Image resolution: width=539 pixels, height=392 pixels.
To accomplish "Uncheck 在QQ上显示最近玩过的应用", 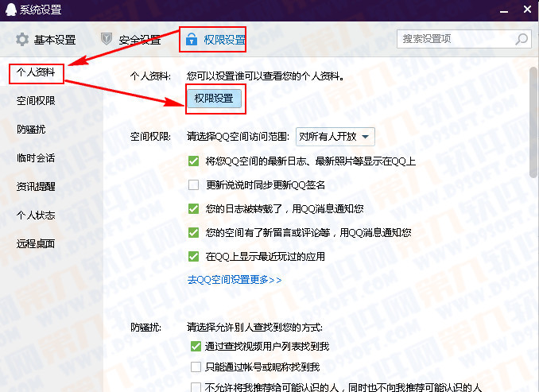I will pos(193,257).
